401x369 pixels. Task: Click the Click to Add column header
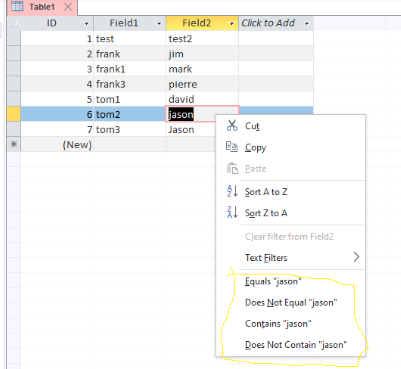[276, 23]
